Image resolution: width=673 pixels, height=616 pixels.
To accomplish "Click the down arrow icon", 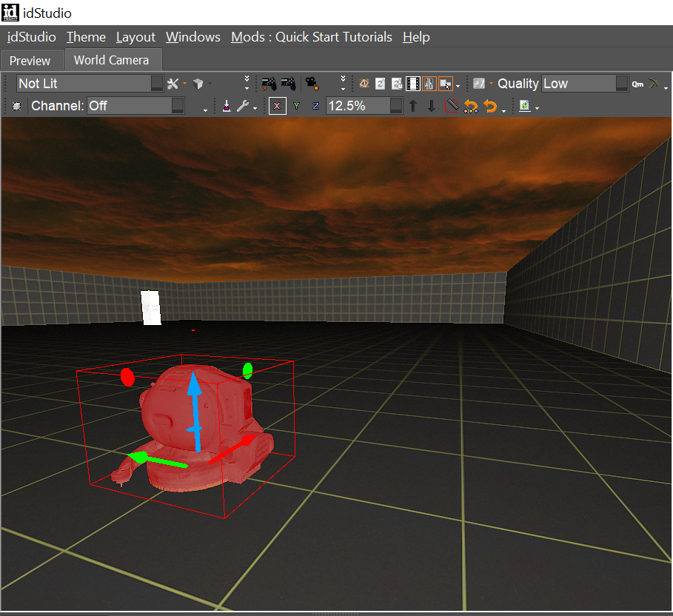I will [432, 106].
